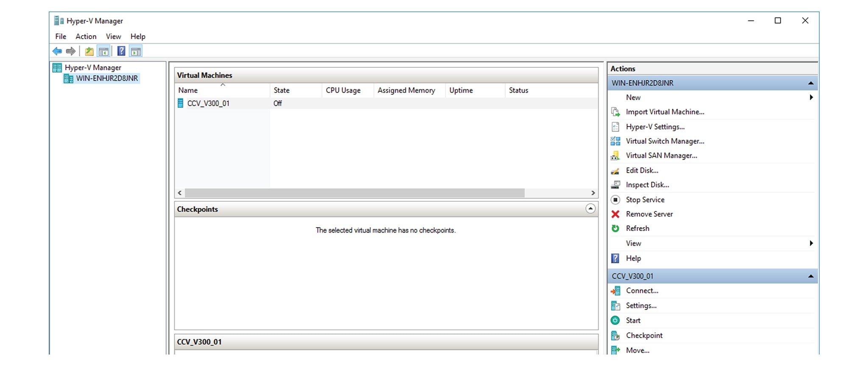Click the Inspect Disk icon
Viewport: 868px width, 366px height.
click(615, 185)
